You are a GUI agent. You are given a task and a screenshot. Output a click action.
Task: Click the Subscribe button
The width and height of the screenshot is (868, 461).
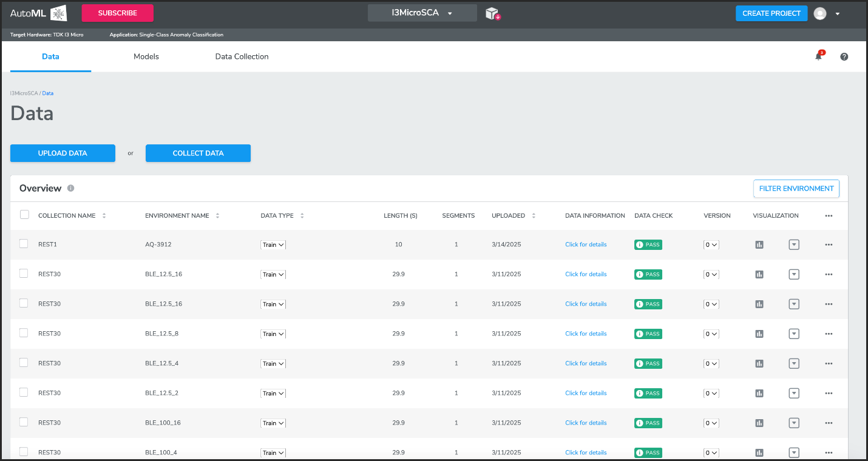click(x=118, y=13)
